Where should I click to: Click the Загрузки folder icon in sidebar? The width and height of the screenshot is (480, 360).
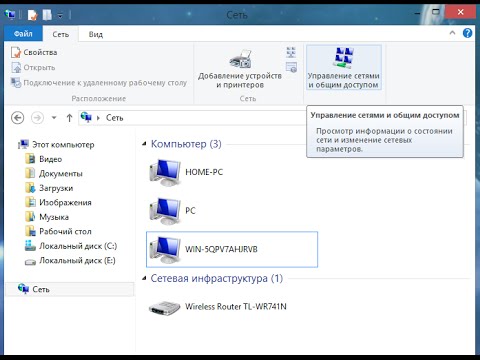(x=30, y=188)
